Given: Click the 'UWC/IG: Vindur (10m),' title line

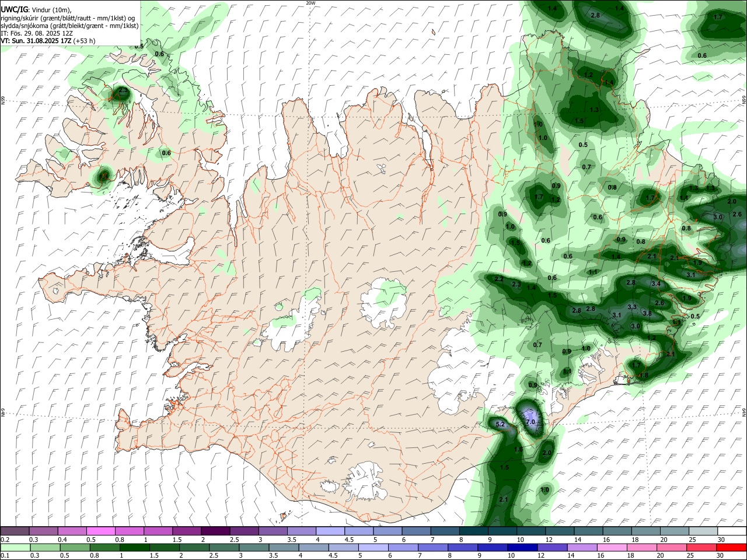Looking at the screenshot, I should (36, 10).
